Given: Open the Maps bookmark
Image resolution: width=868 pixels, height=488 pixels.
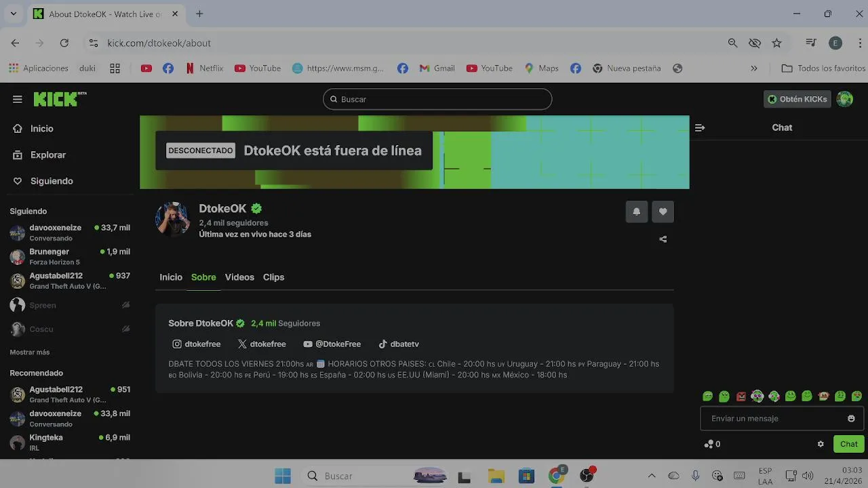Looking at the screenshot, I should tap(541, 68).
